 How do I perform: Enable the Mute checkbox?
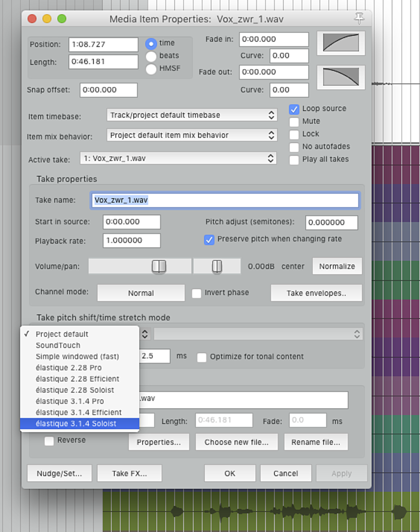[x=294, y=122]
